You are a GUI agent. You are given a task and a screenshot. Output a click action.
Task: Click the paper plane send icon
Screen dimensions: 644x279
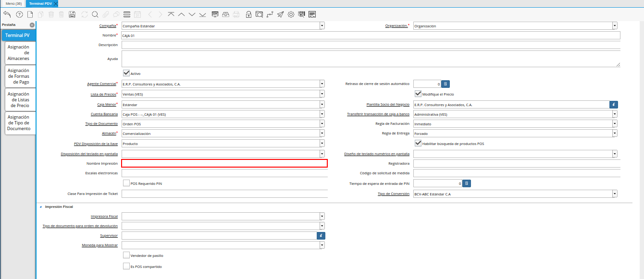point(280,14)
